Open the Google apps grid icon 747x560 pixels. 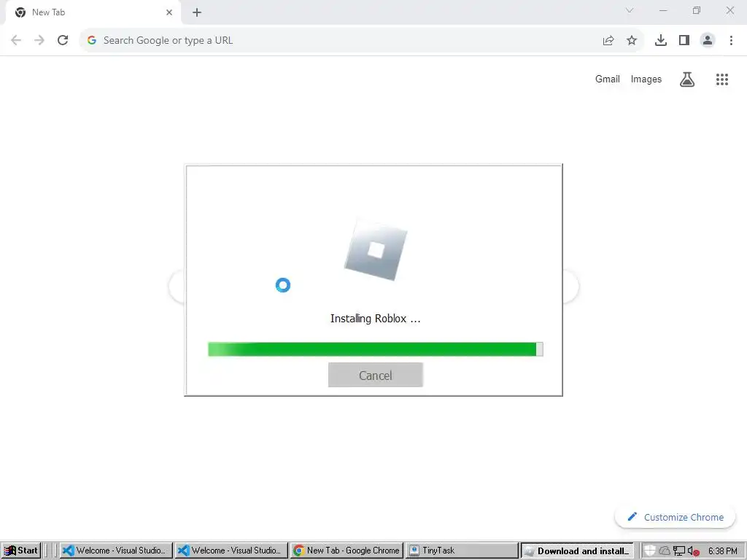(722, 79)
